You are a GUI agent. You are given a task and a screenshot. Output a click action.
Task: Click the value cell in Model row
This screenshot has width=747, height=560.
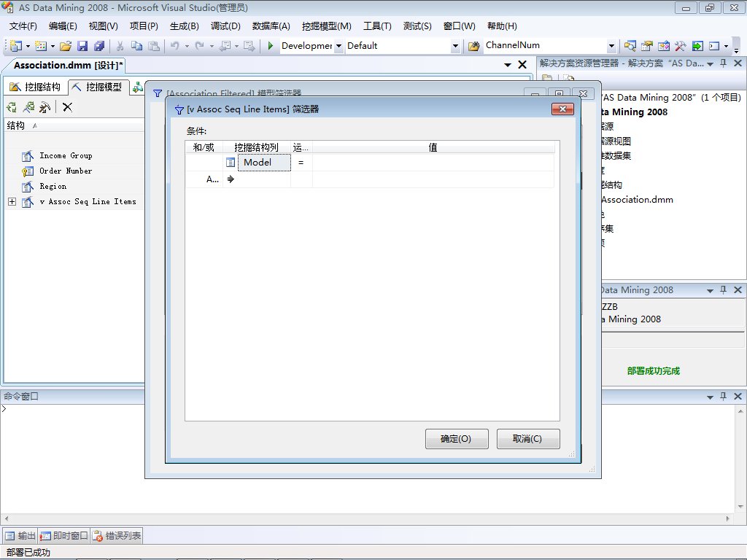point(433,163)
